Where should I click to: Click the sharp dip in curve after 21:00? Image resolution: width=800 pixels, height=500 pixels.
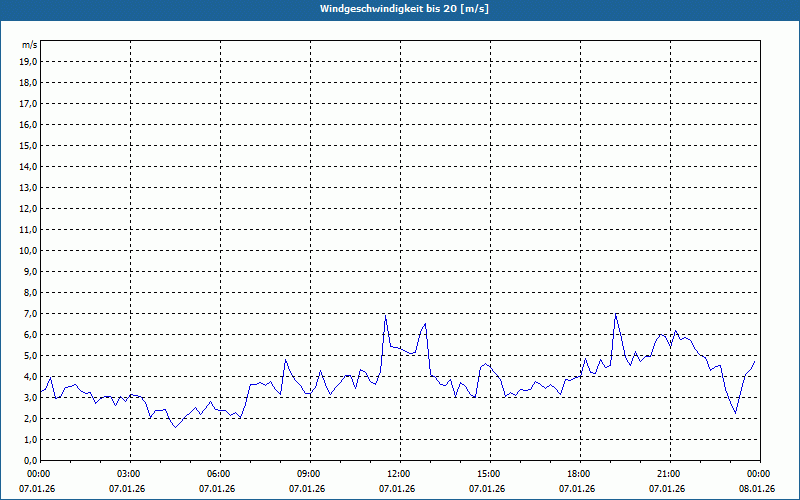(736, 412)
